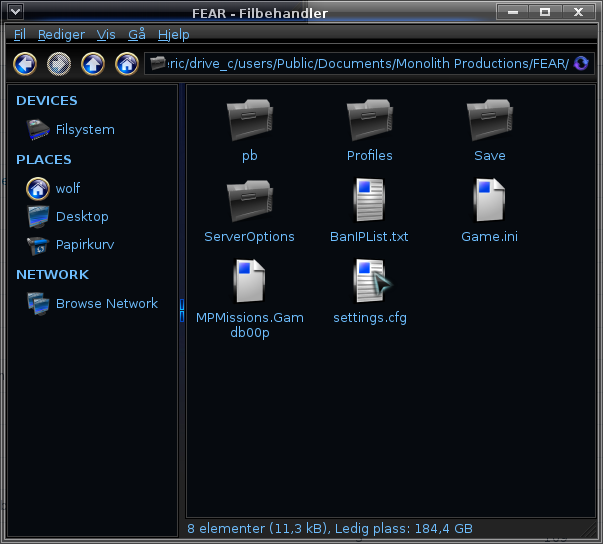
Task: Click the Papirkurv label
Action: pyautogui.click(x=85, y=245)
